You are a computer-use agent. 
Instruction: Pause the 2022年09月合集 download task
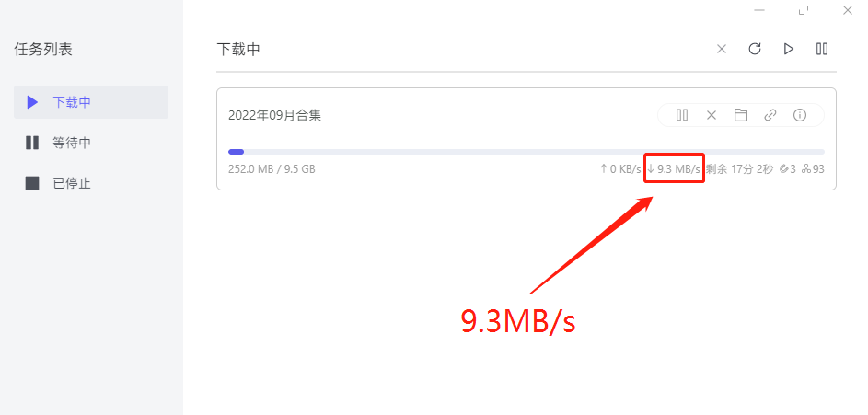pyautogui.click(x=682, y=115)
